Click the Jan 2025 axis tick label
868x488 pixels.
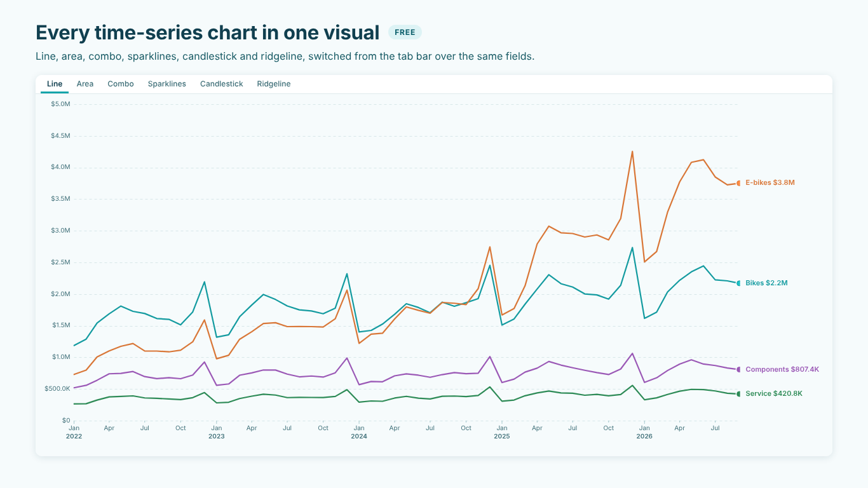click(x=502, y=432)
